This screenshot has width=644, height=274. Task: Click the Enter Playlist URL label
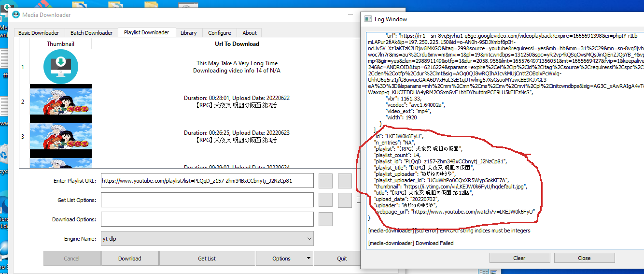click(75, 181)
